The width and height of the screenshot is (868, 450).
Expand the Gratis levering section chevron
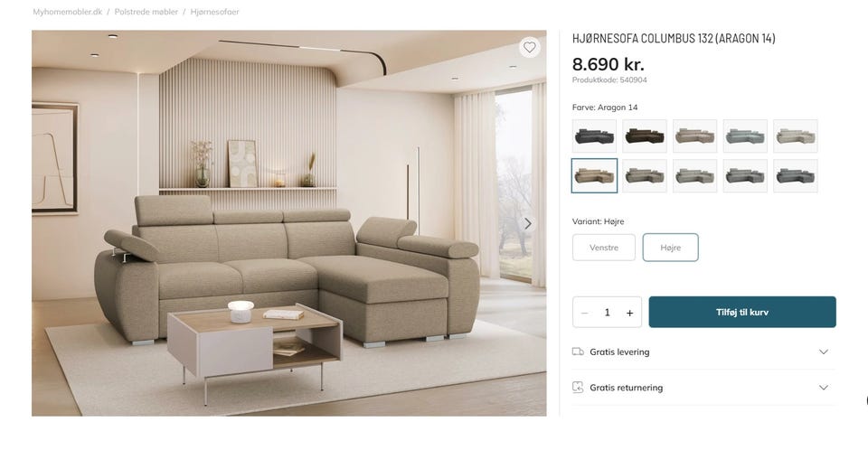(824, 352)
